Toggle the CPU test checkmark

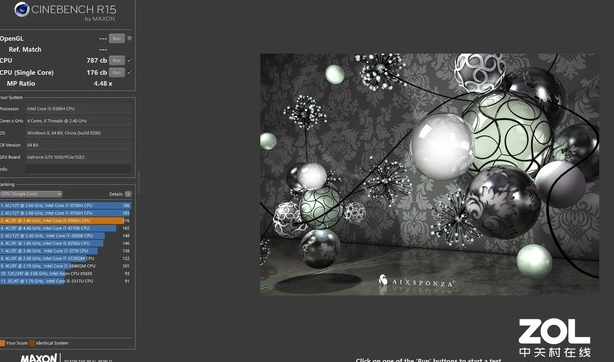[130, 60]
